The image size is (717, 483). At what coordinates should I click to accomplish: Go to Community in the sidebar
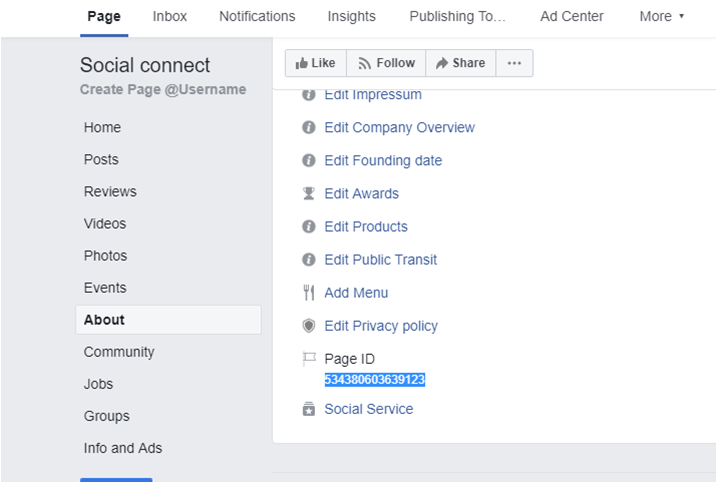[x=119, y=352]
